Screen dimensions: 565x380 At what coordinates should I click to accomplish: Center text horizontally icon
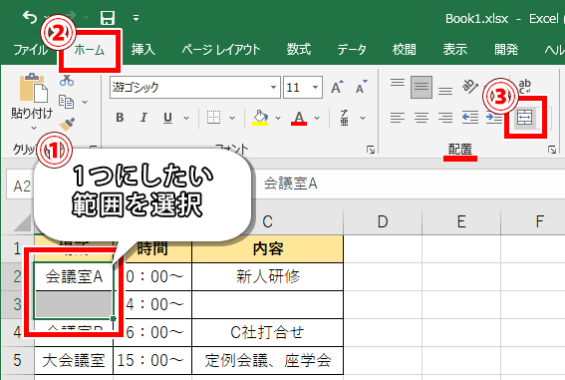421,118
